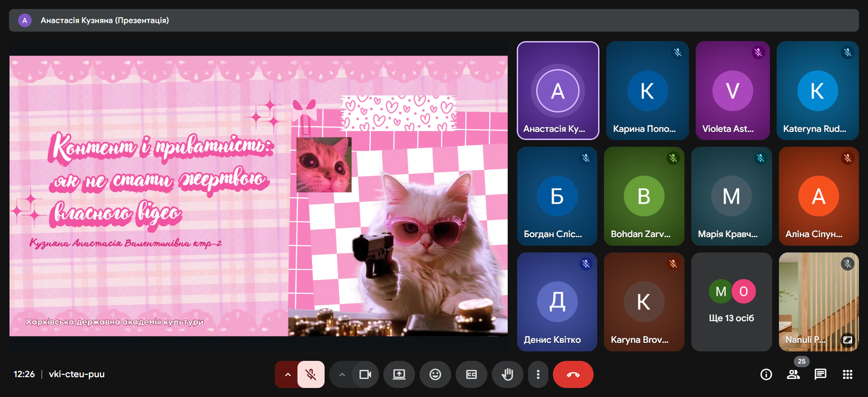Start presenting your screen

(x=399, y=374)
